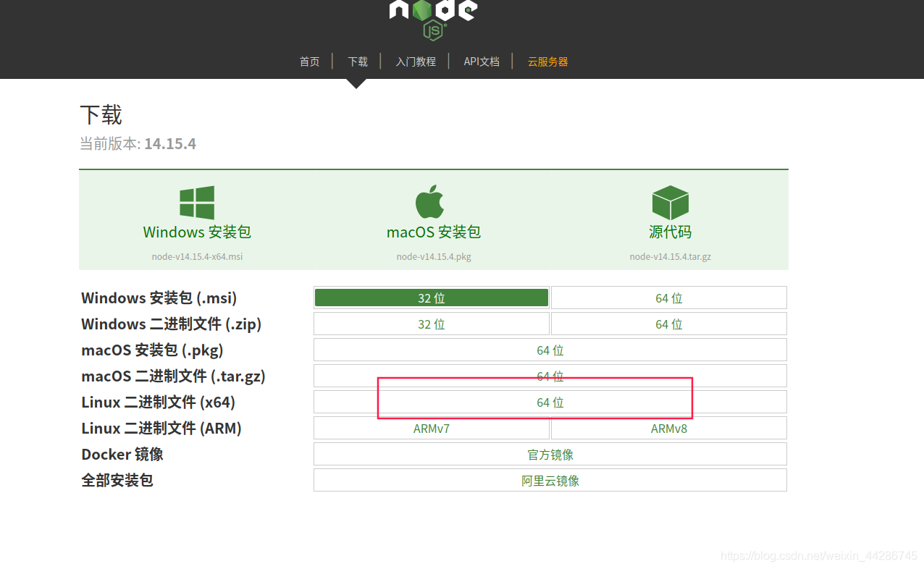Image resolution: width=924 pixels, height=569 pixels.
Task: Download Linux x64 64 位 binary
Action: (550, 402)
